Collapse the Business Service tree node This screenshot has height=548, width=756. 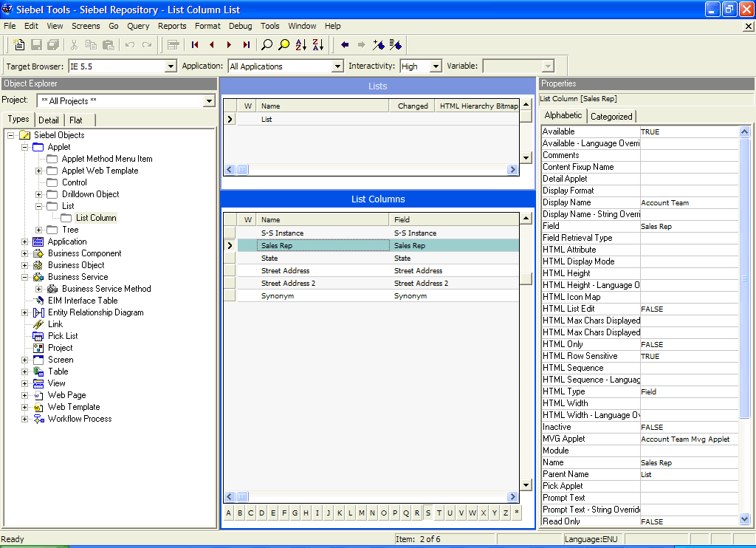point(24,277)
